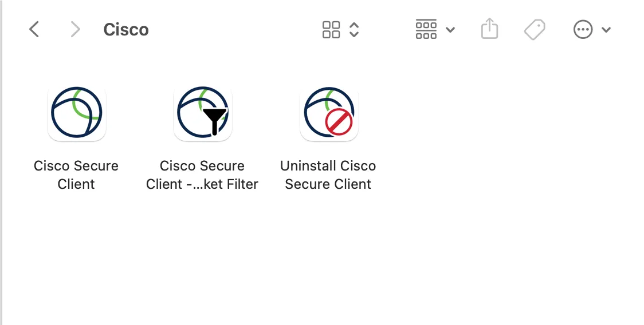Expand the grouping options chevron
Screen dimensions: 644x325
tap(450, 30)
